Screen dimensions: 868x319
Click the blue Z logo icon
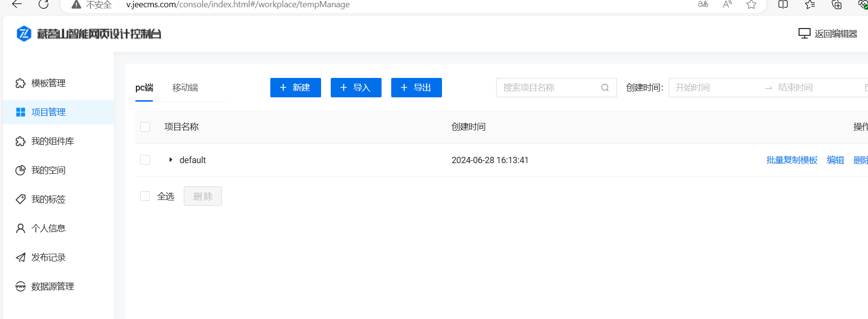point(24,33)
